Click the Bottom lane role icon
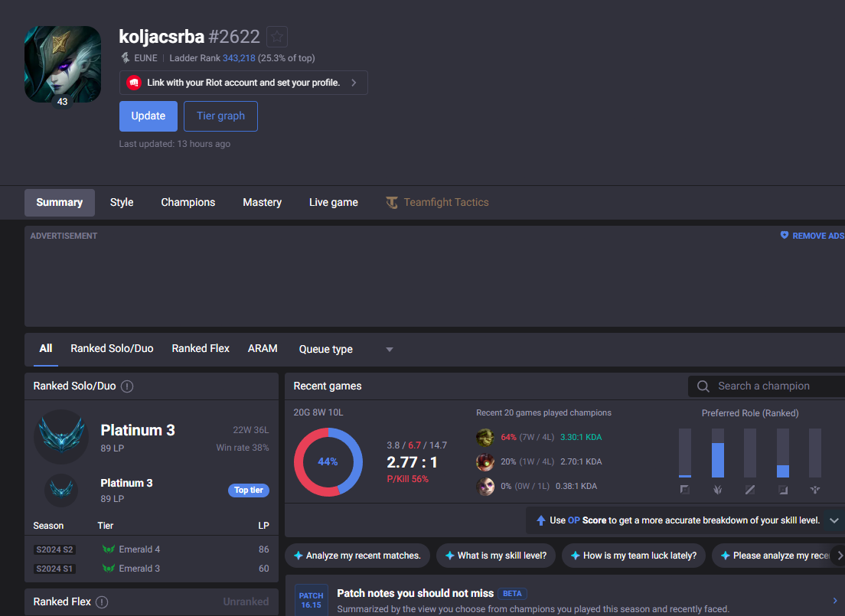845x616 pixels. tap(782, 489)
